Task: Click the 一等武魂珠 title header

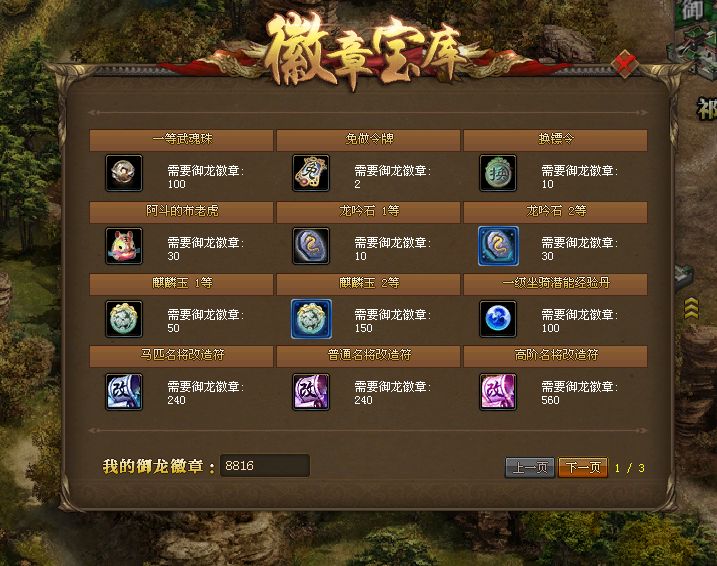Action: 182,139
